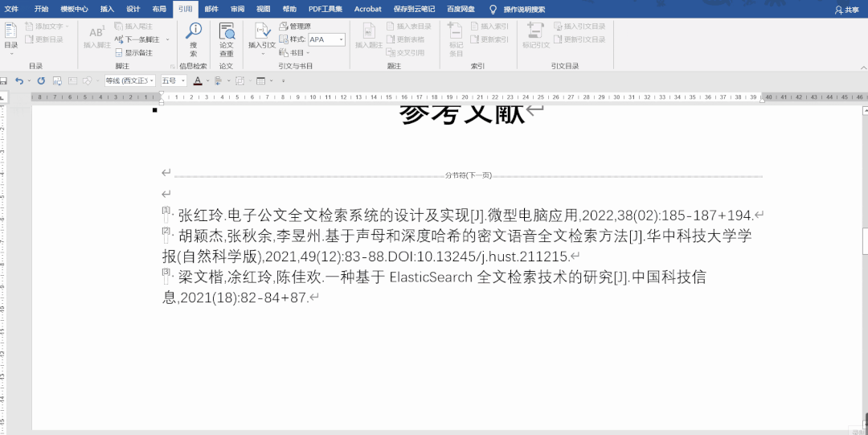The height and width of the screenshot is (435, 868).
Task: Switch to the 插入 Insert tab
Action: [x=107, y=9]
